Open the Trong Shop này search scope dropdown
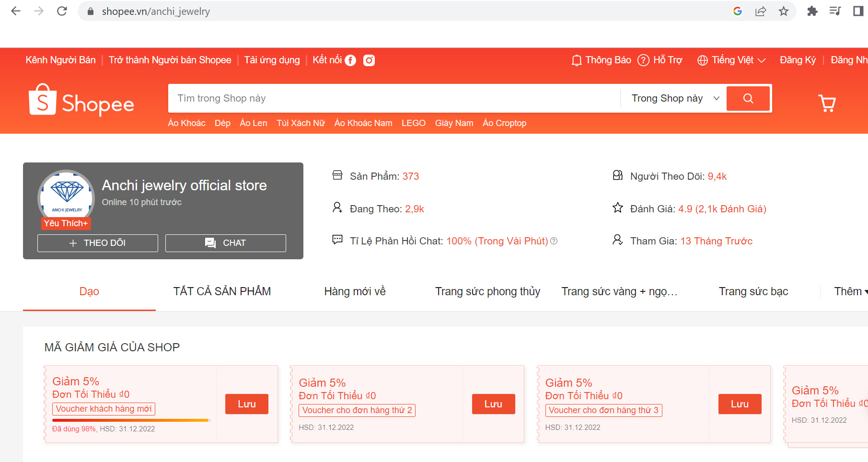This screenshot has width=868, height=462. coord(675,99)
